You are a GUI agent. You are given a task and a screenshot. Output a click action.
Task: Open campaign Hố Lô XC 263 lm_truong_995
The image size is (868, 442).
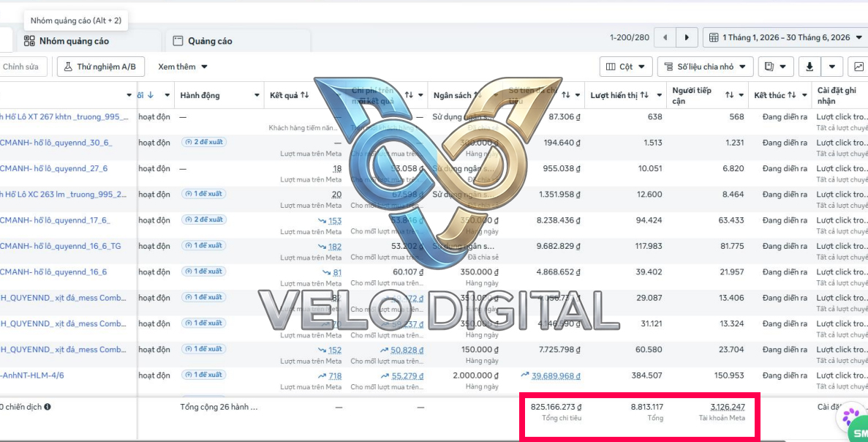coord(64,195)
